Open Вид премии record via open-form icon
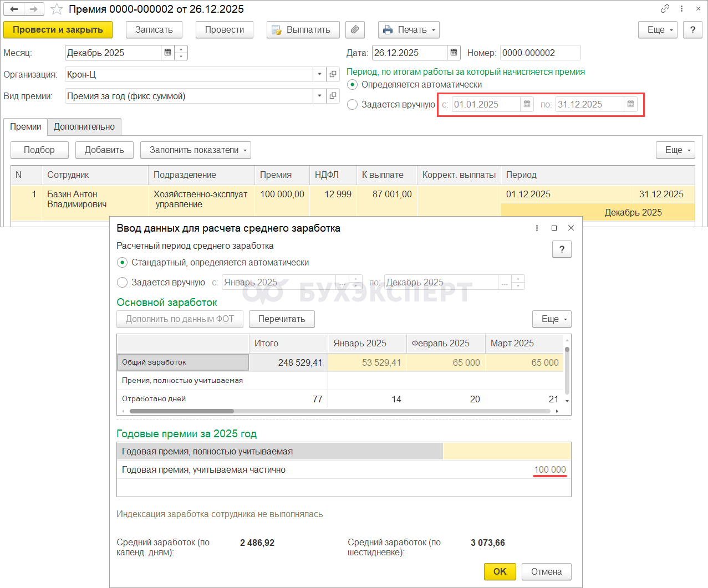 [x=333, y=96]
